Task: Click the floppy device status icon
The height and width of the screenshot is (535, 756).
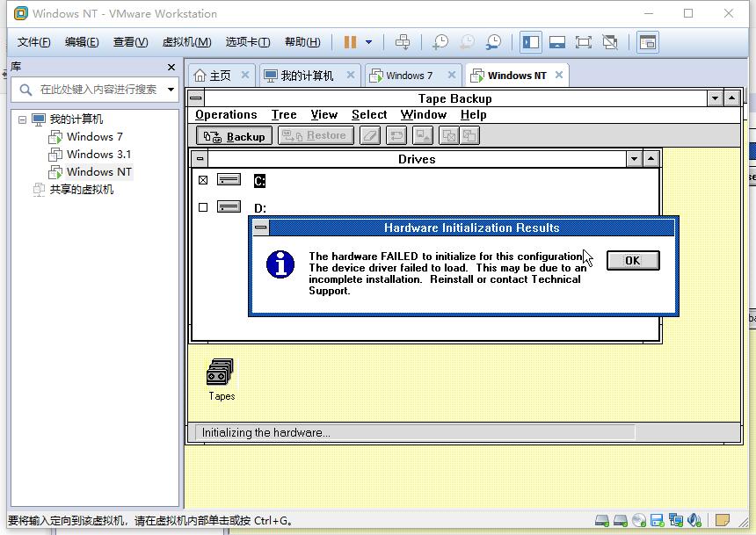Action: click(x=658, y=520)
